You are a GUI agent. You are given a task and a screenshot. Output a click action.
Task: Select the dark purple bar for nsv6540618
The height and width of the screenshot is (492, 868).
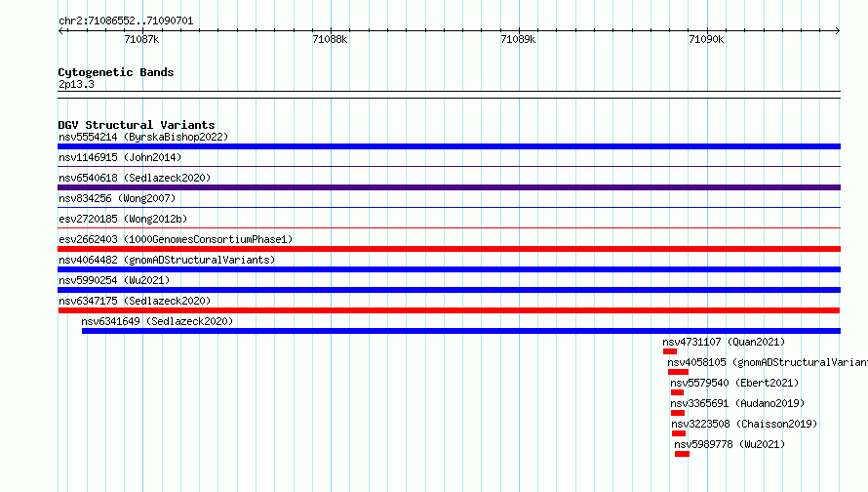click(x=449, y=187)
